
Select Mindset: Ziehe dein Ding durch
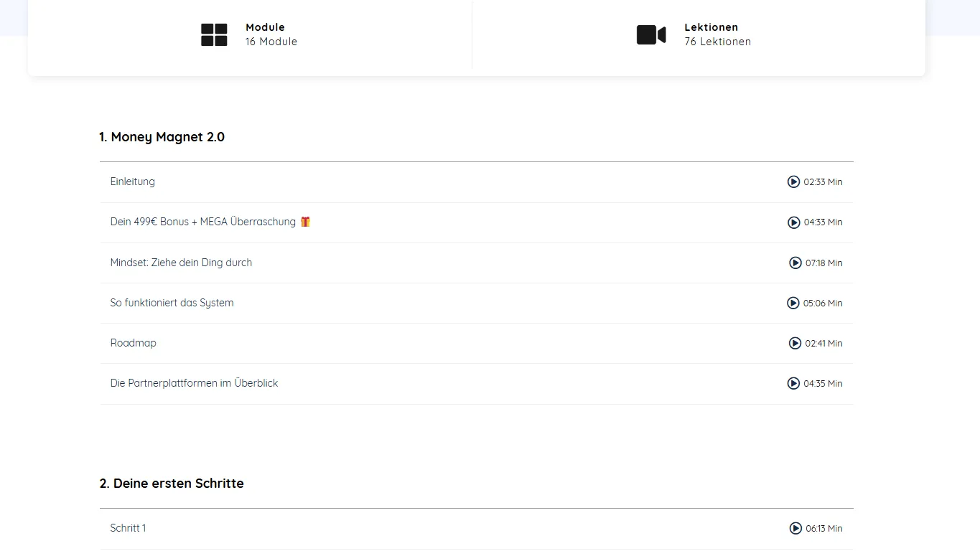pos(181,263)
